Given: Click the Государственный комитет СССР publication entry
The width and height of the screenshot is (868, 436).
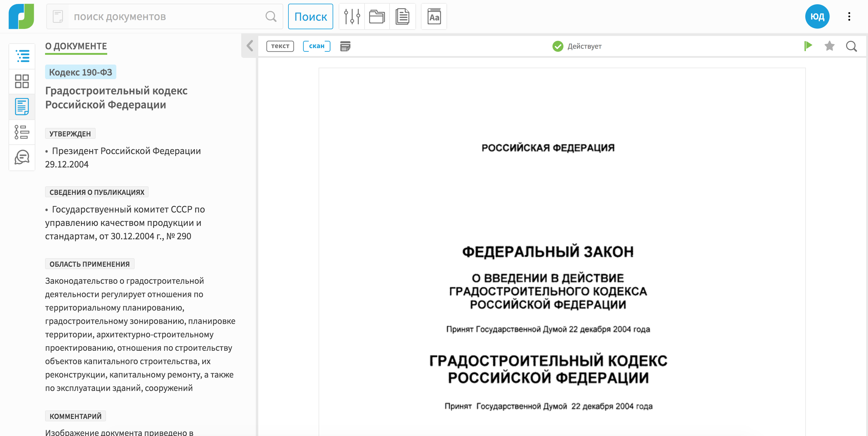Looking at the screenshot, I should [x=125, y=223].
